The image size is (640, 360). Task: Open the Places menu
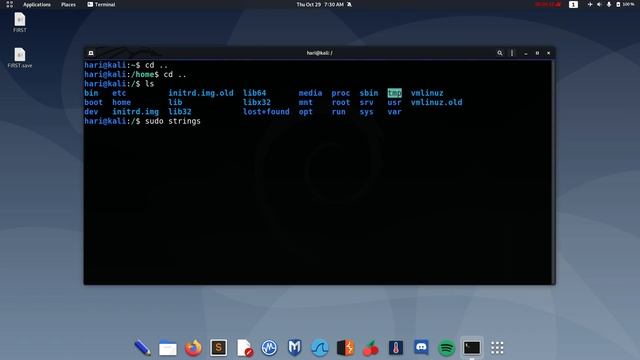pos(68,4)
